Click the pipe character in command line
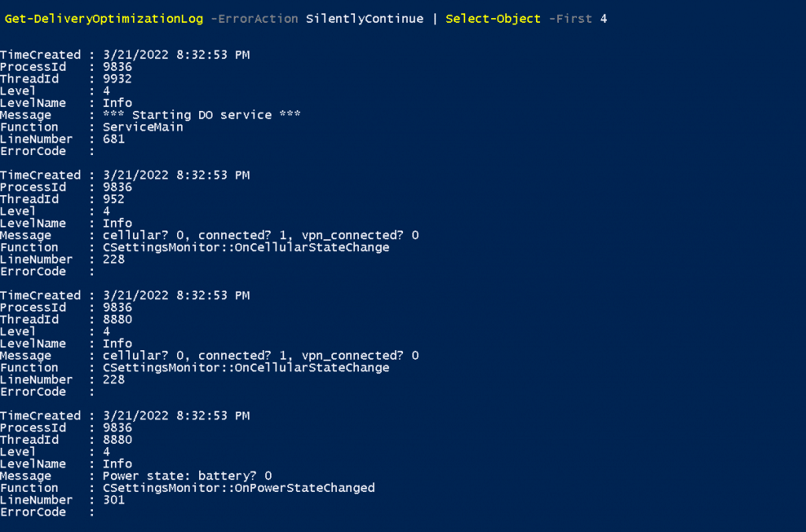 434,19
